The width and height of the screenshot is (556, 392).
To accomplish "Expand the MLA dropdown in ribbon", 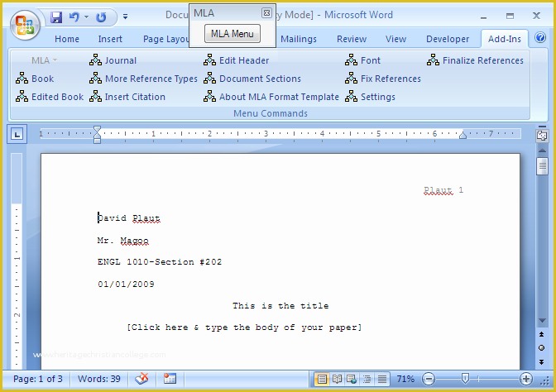I will 44,60.
